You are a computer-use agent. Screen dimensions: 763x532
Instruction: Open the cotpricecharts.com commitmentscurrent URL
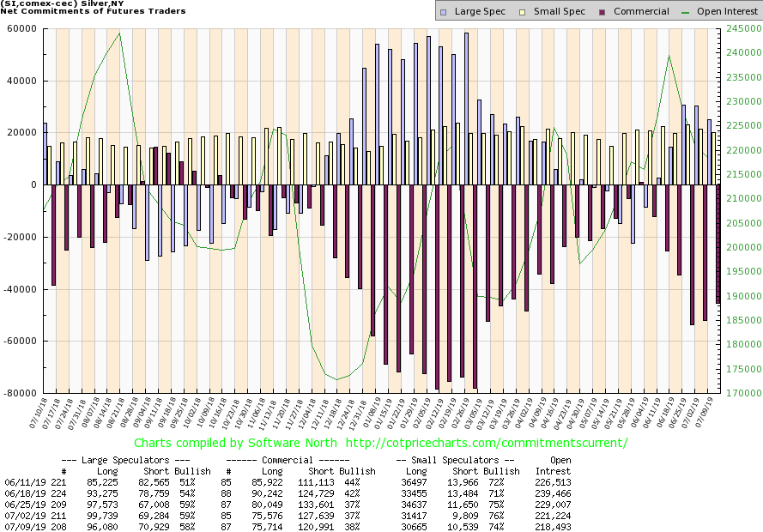[x=487, y=443]
